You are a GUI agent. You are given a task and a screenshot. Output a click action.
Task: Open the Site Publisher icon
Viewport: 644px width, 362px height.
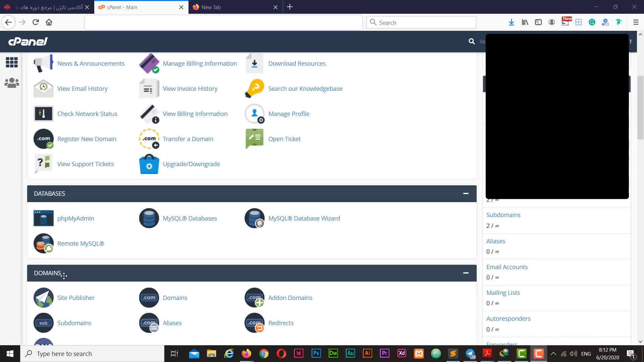(x=43, y=298)
